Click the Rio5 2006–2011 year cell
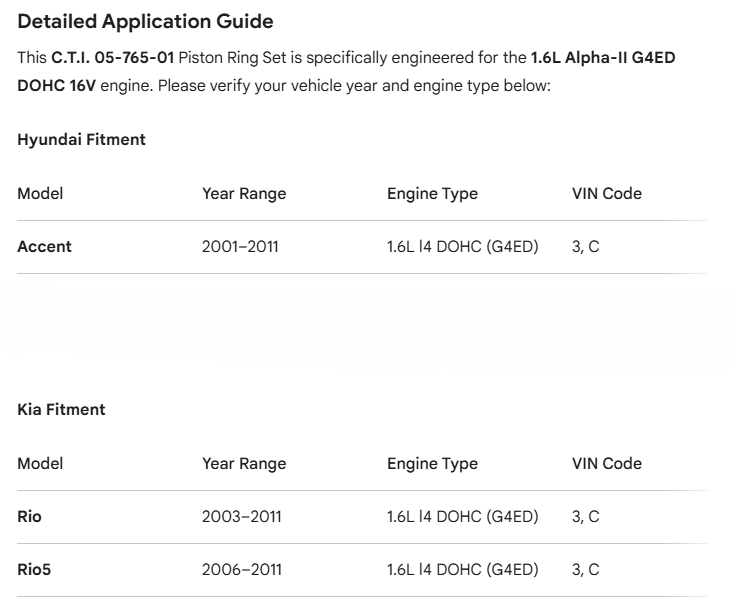732x614 pixels. pos(241,570)
